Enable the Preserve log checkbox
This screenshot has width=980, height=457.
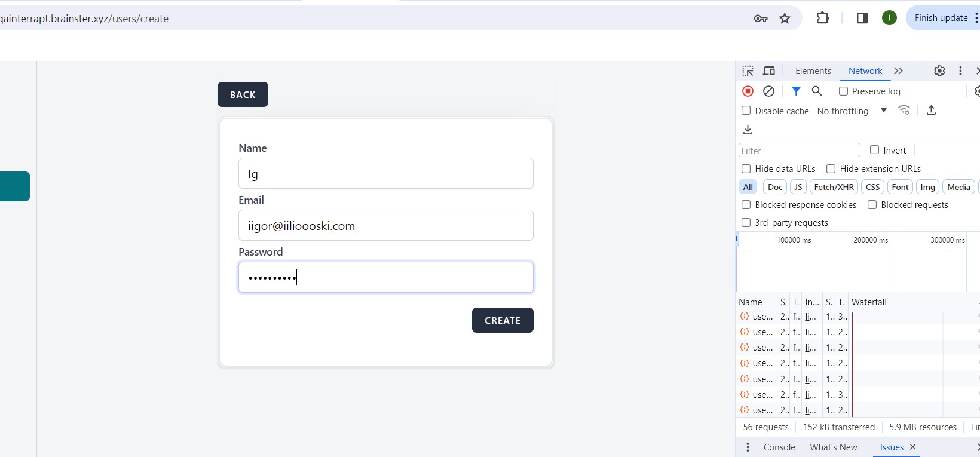(844, 91)
